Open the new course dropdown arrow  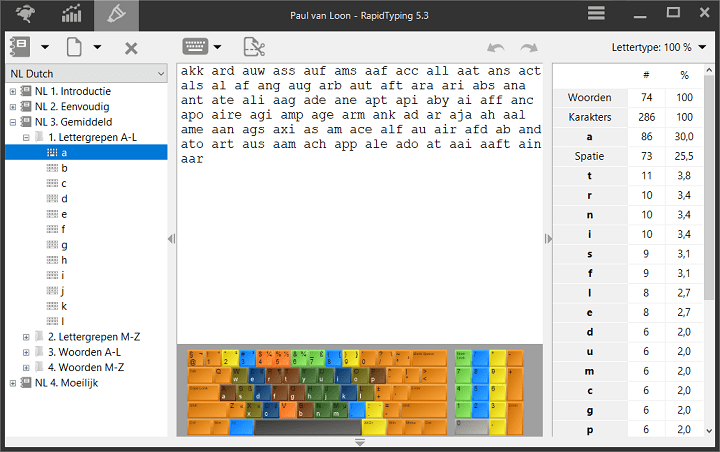(45, 47)
